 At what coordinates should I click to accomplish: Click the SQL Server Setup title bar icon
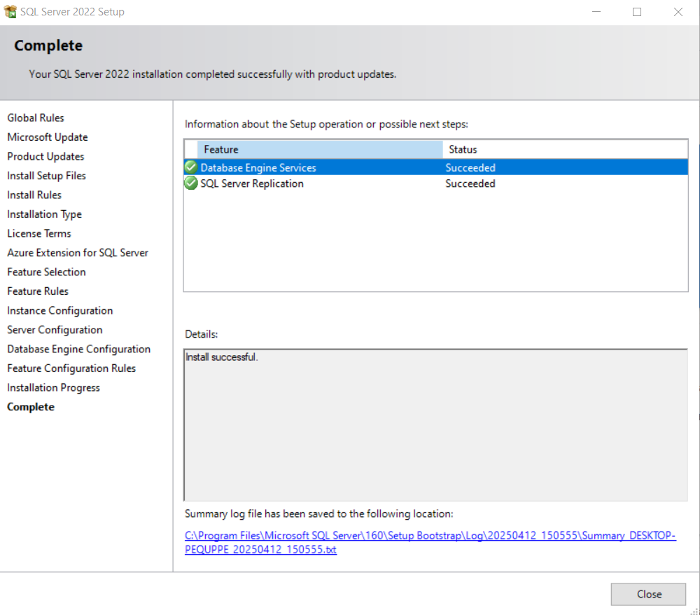tap(10, 12)
